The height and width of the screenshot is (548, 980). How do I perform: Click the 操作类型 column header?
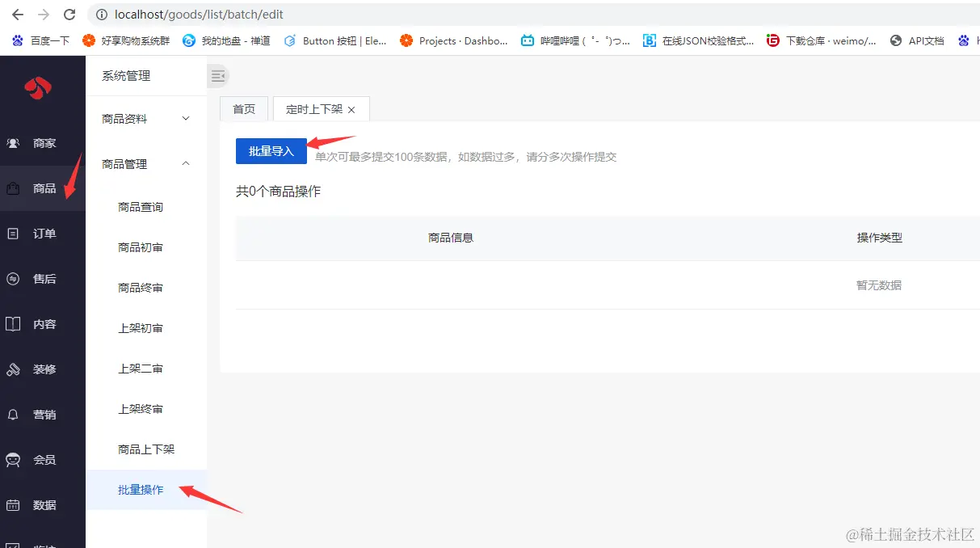pyautogui.click(x=879, y=238)
